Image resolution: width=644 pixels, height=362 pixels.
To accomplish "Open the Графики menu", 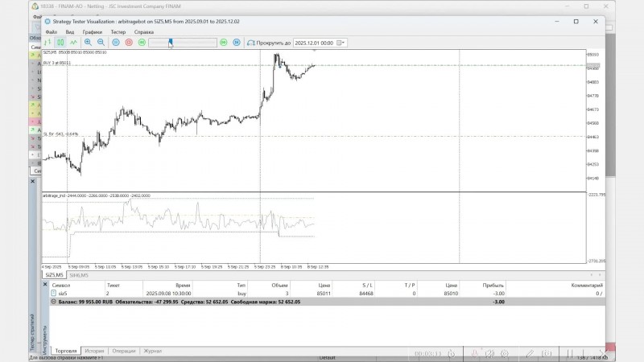I will click(92, 32).
